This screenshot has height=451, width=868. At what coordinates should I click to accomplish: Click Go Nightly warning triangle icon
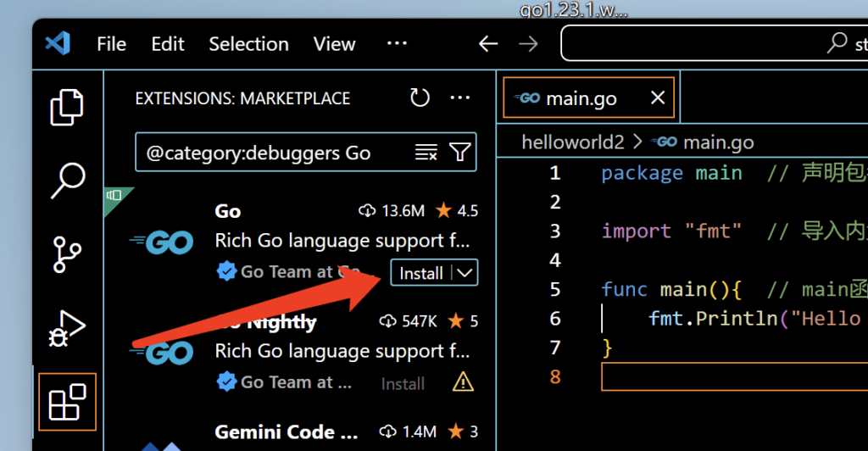(463, 381)
